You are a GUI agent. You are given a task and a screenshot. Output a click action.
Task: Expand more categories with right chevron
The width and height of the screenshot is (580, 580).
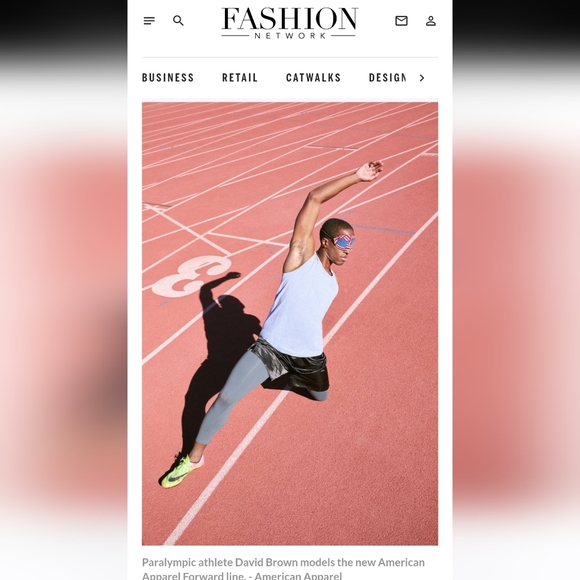[422, 78]
